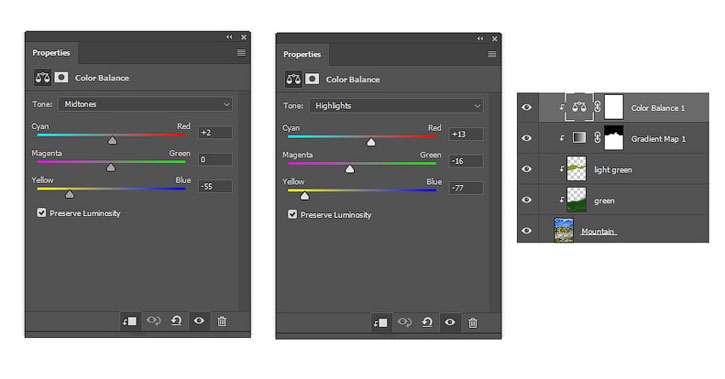Open Tone dropdown showing Highlights
This screenshot has width=725, height=379.
pyautogui.click(x=397, y=106)
